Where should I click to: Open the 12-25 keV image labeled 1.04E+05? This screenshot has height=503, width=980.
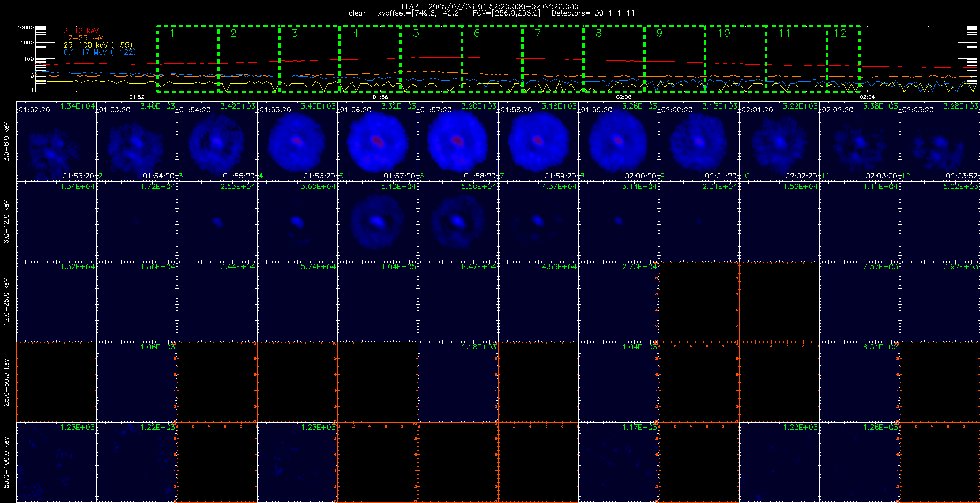coord(378,302)
